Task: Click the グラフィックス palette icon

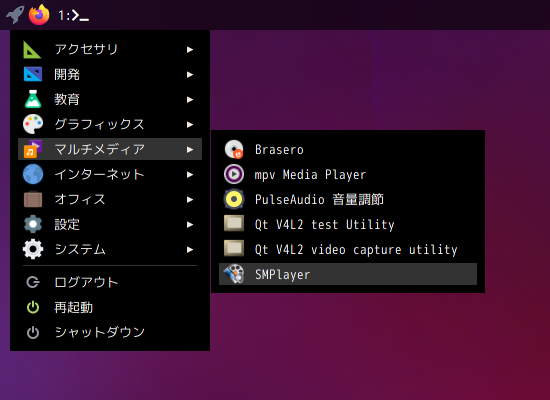Action: (33, 124)
